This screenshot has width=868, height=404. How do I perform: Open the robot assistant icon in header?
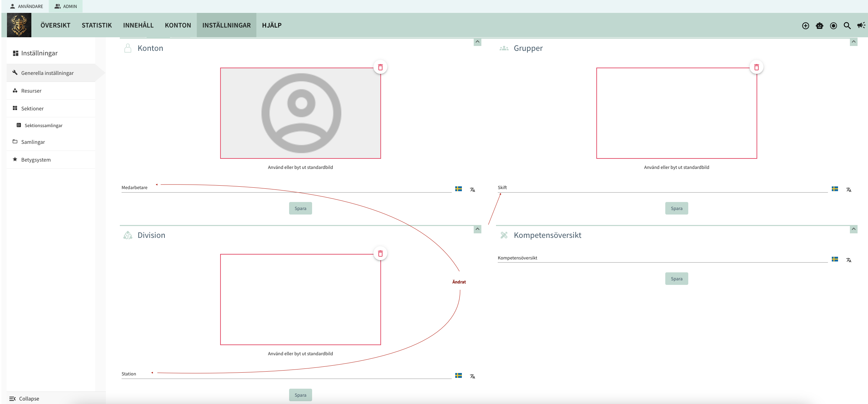(x=819, y=25)
